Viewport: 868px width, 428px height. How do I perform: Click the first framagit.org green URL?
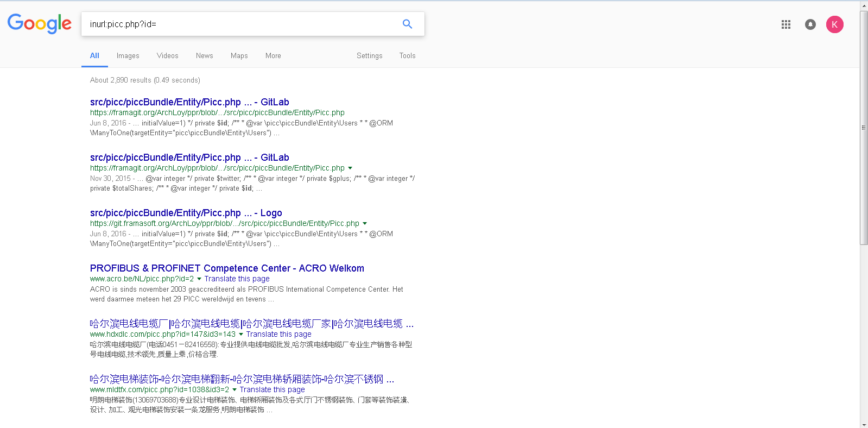click(x=217, y=112)
